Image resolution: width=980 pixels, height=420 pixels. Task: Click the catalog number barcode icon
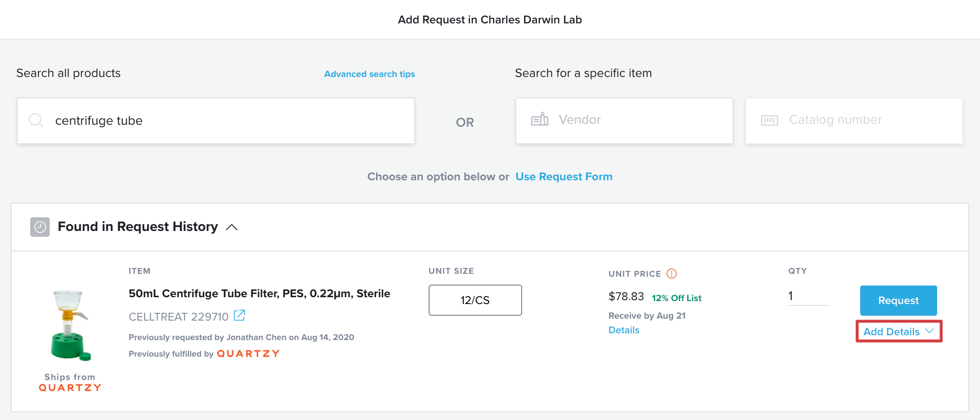(x=769, y=120)
